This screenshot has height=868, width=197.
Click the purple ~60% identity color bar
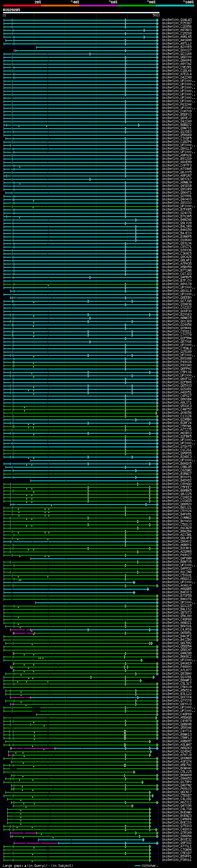pos(99,6)
